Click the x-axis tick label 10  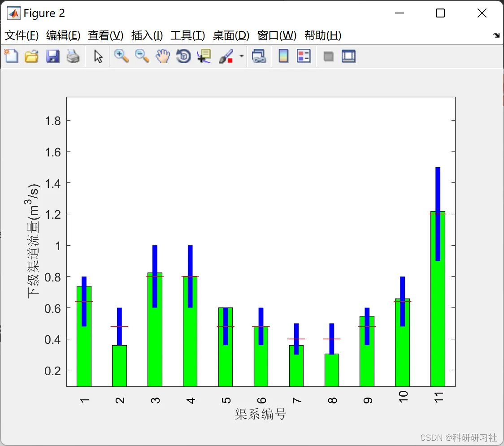pos(403,397)
